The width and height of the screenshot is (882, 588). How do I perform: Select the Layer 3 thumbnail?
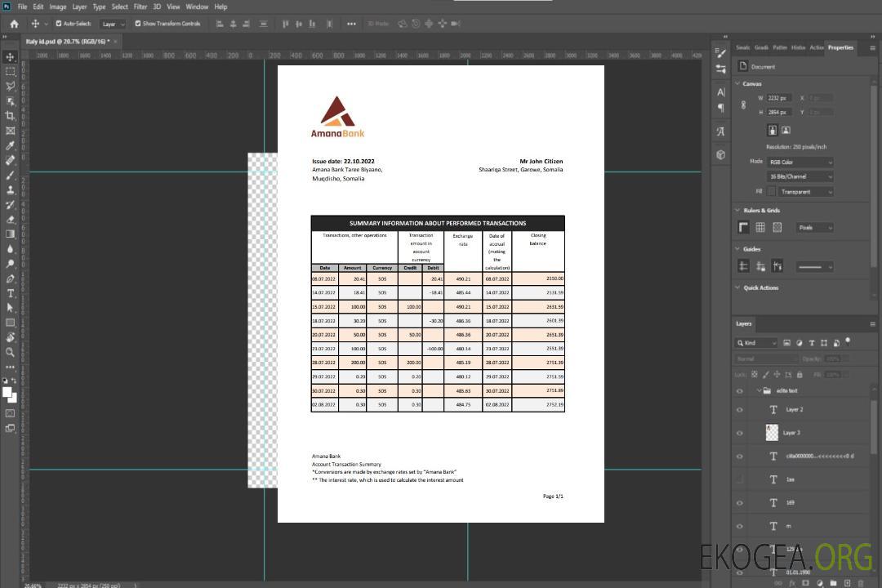[x=773, y=432]
